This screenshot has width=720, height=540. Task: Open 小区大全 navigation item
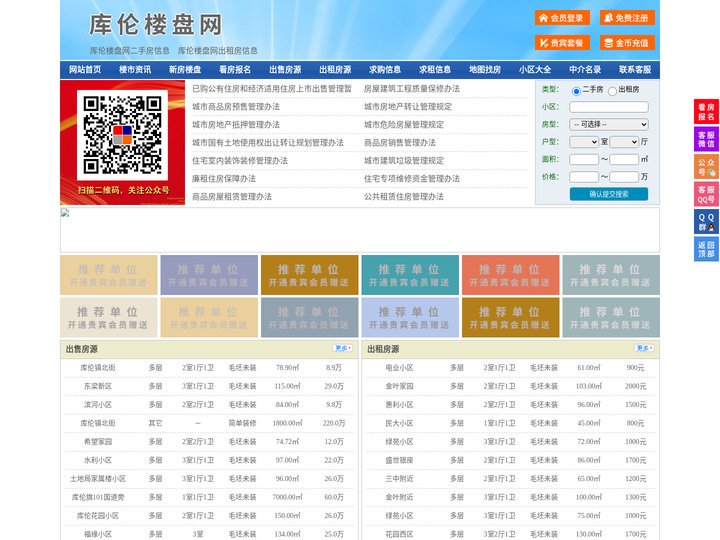535,70
